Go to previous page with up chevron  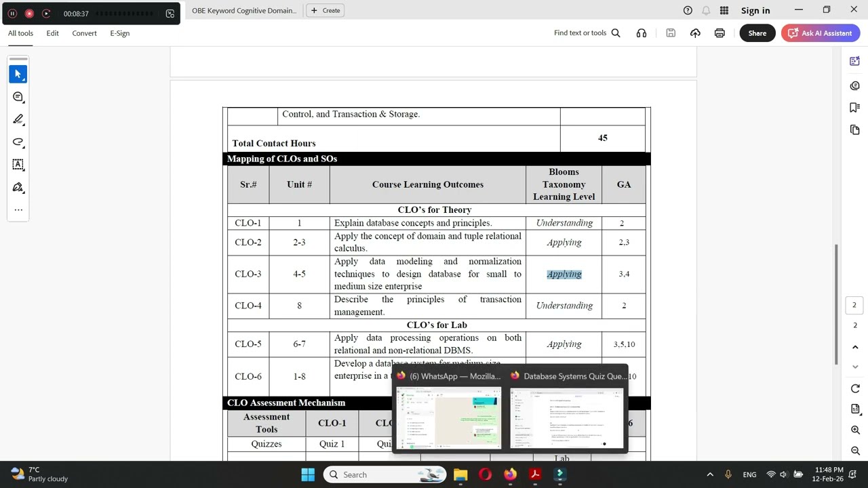[855, 347]
